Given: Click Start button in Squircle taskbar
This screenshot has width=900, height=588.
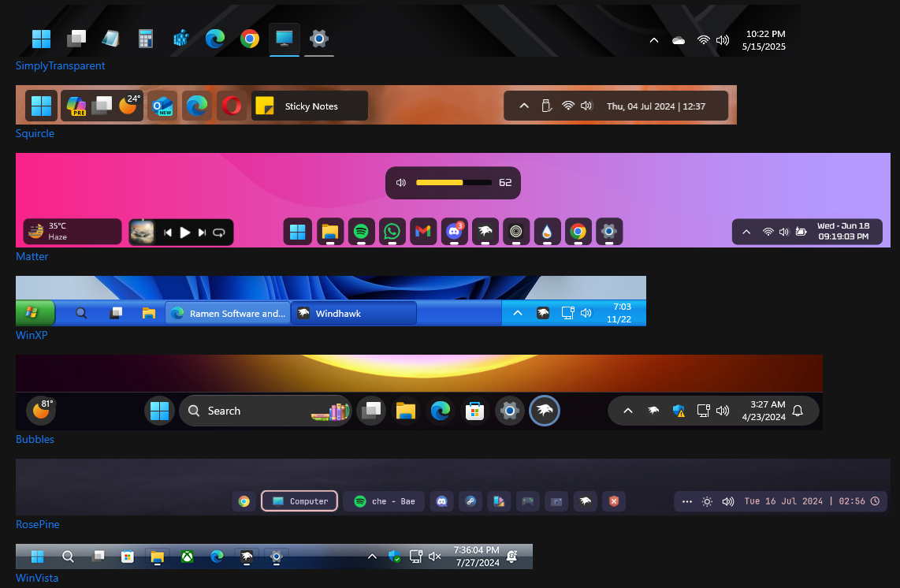Looking at the screenshot, I should pos(41,106).
